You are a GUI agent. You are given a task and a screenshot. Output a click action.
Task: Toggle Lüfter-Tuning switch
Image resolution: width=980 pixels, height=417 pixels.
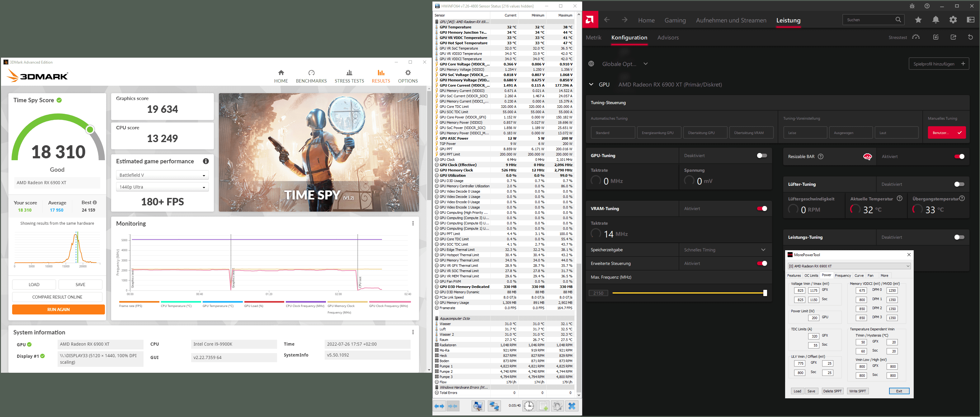pyautogui.click(x=959, y=184)
